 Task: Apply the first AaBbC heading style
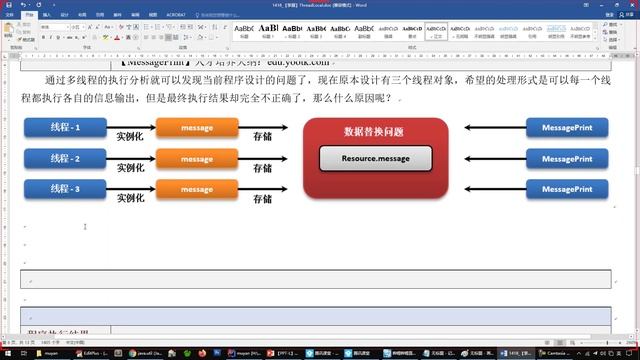coord(244,31)
